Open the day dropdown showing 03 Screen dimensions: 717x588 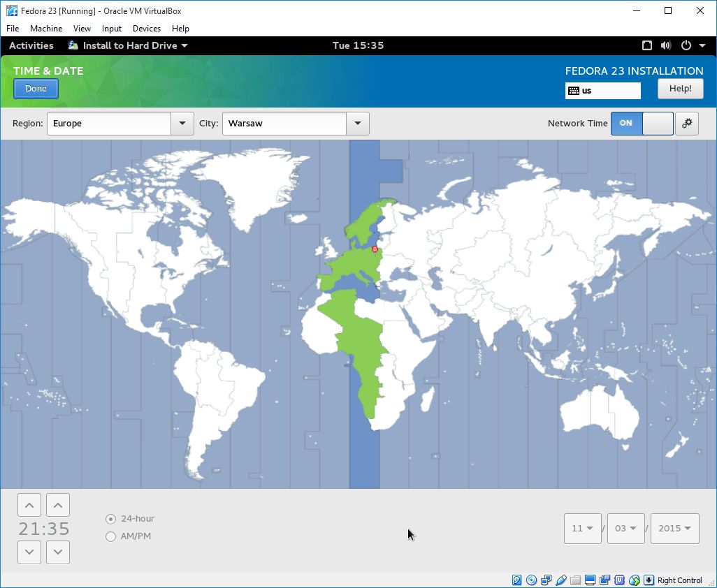coord(626,529)
